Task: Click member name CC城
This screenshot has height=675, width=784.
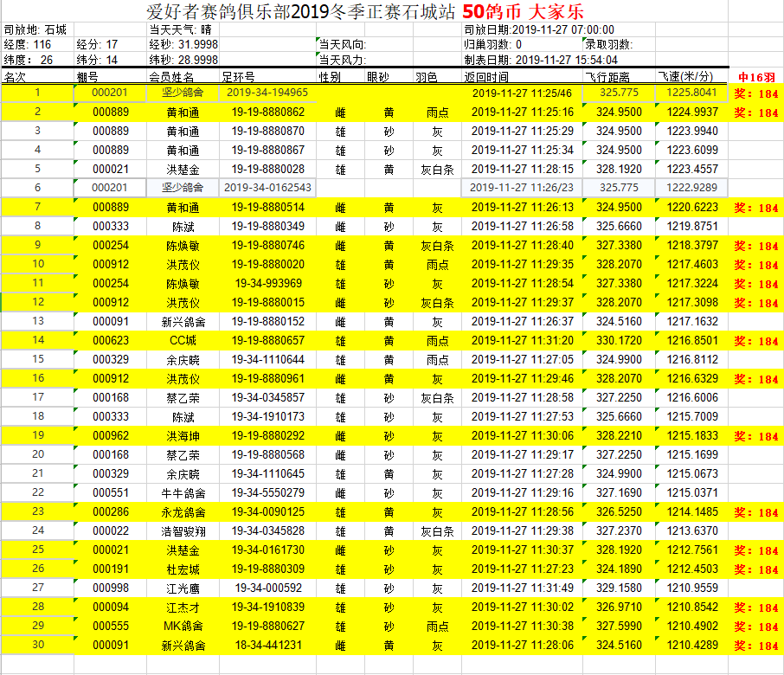Action: 183,340
